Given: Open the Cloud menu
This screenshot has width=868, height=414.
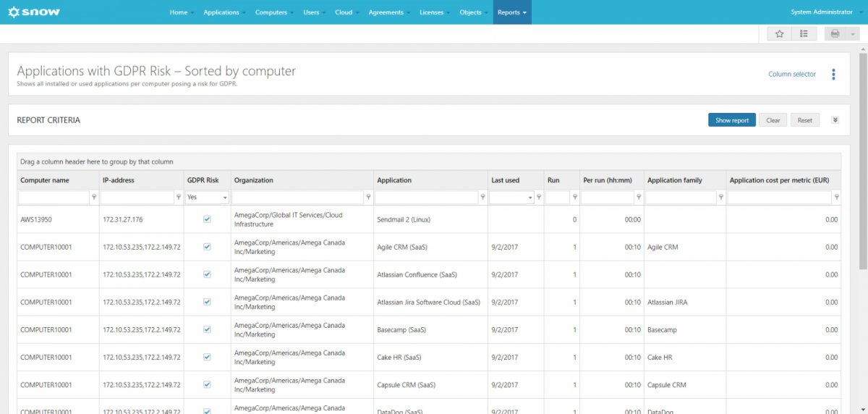Looking at the screenshot, I should click(x=346, y=12).
